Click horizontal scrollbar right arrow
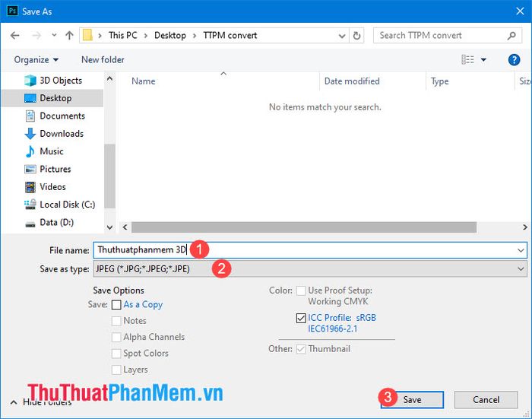The width and height of the screenshot is (532, 419). coord(525,227)
